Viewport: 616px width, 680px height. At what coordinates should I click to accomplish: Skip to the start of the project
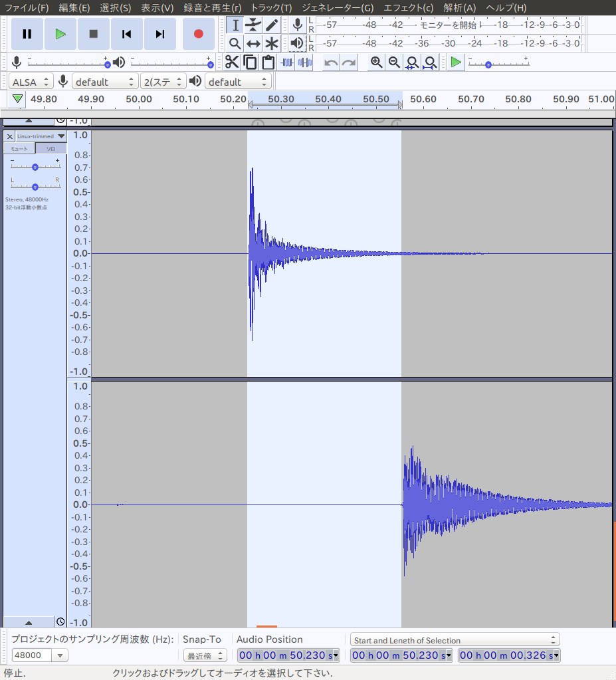[x=126, y=34]
